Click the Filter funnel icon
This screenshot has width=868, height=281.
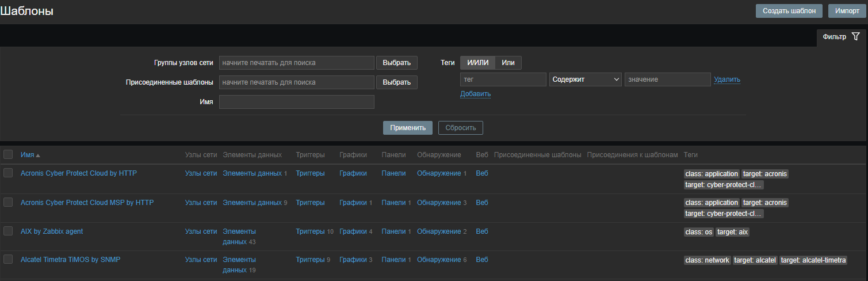coord(855,36)
